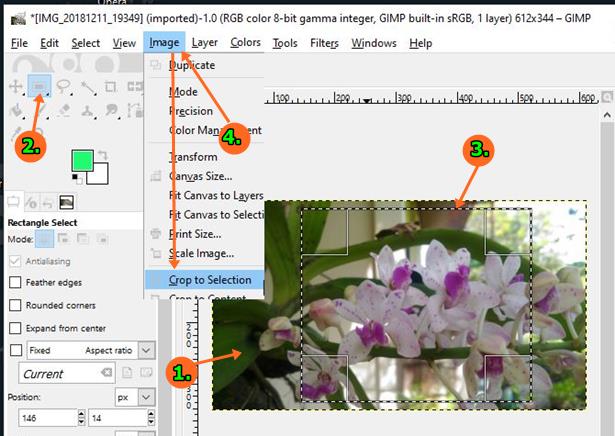Viewport: 615px width, 436px height.
Task: Open the Help menu
Action: coord(420,43)
